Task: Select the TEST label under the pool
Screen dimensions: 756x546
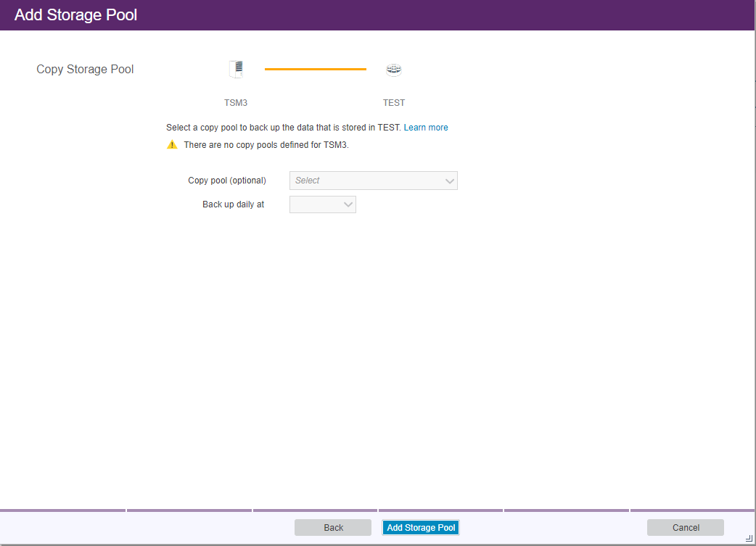Action: 394,103
